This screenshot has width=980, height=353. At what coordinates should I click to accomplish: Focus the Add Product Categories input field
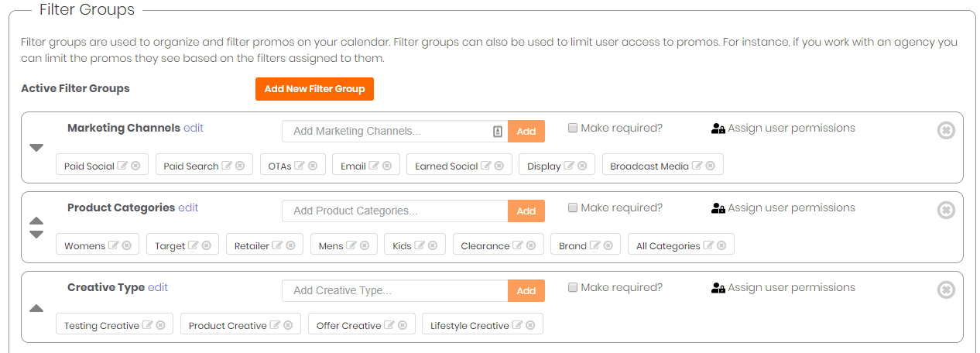point(395,211)
